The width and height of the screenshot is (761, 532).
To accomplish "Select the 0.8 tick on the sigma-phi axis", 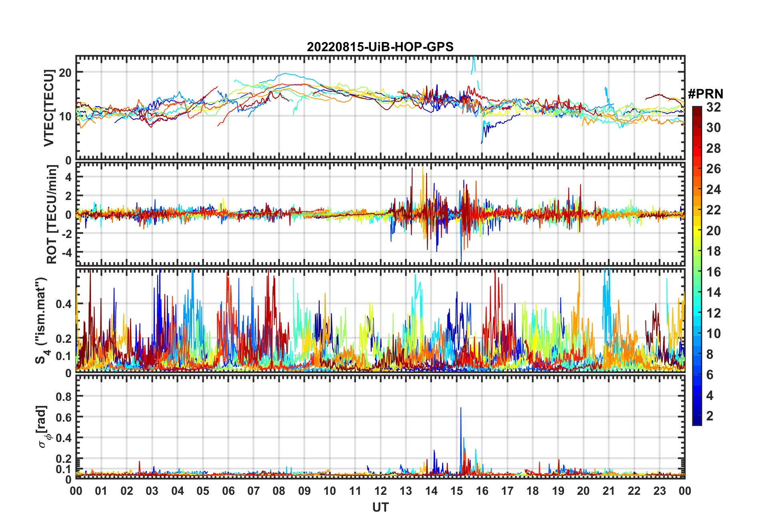I will tap(64, 396).
